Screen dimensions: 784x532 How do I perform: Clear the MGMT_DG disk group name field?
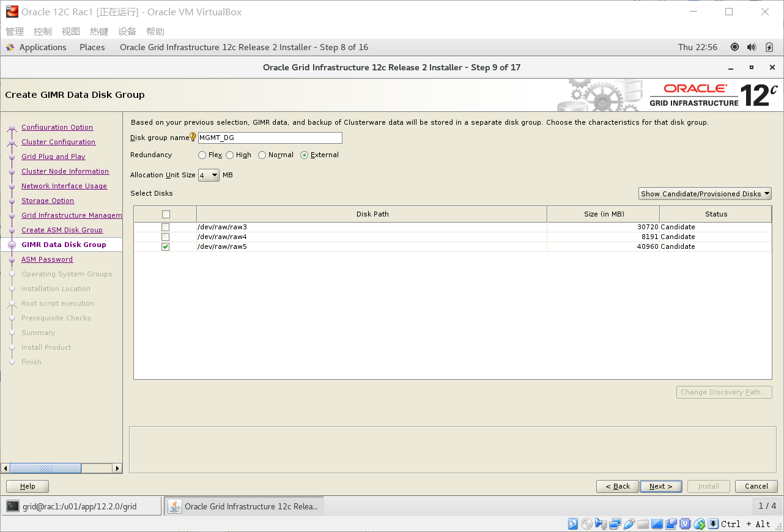(270, 138)
